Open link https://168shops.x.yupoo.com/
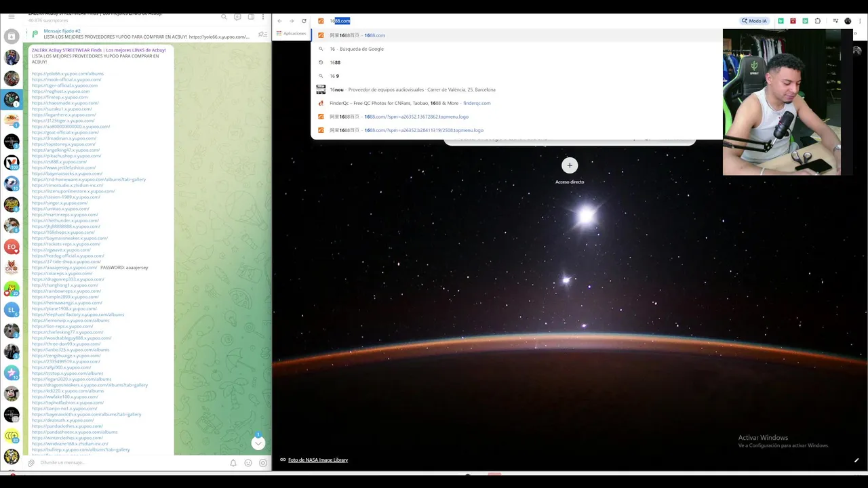The height and width of the screenshot is (488, 868). pos(63,232)
